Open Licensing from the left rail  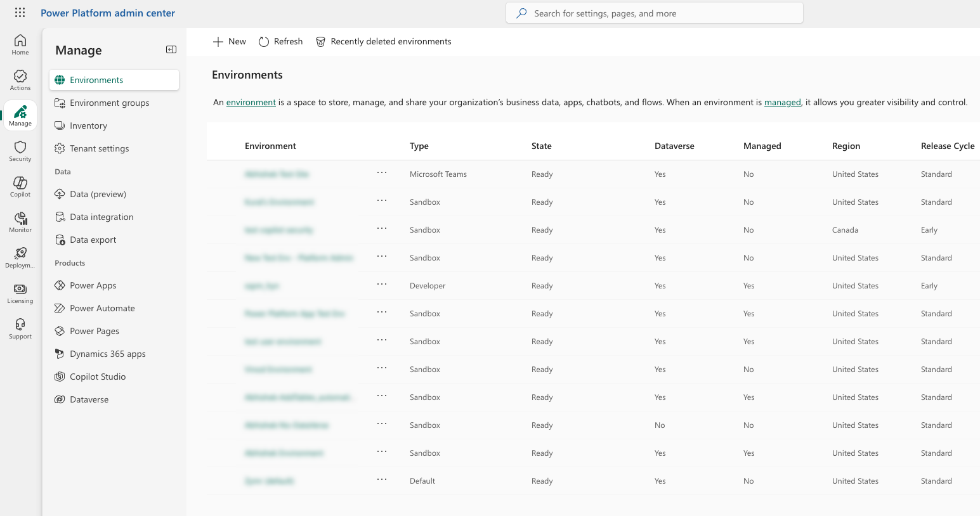point(20,293)
